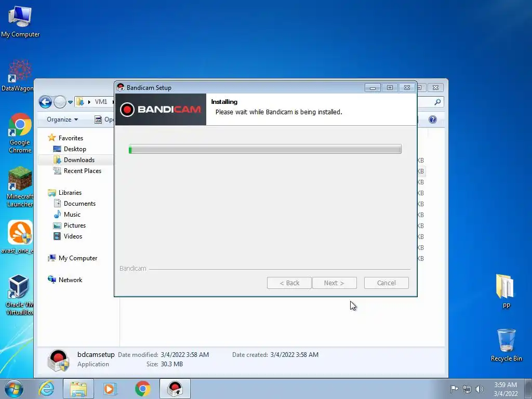Open Oracle VM VirtualBox desktop shortcut
The image size is (532, 399).
(x=19, y=295)
